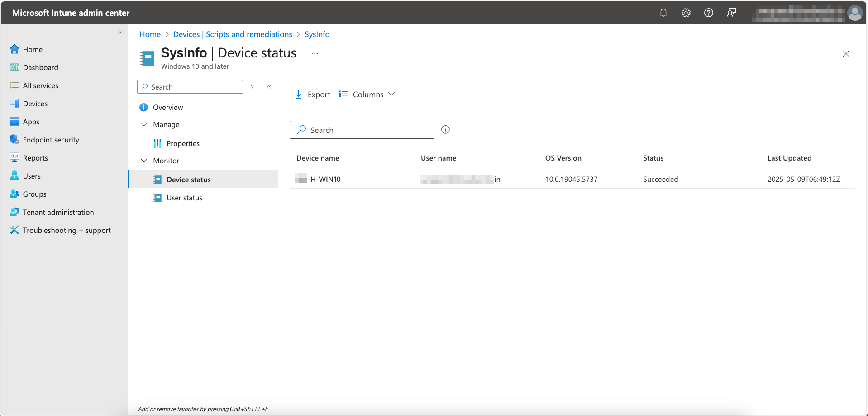Click the Devices monitor icon

click(x=14, y=103)
